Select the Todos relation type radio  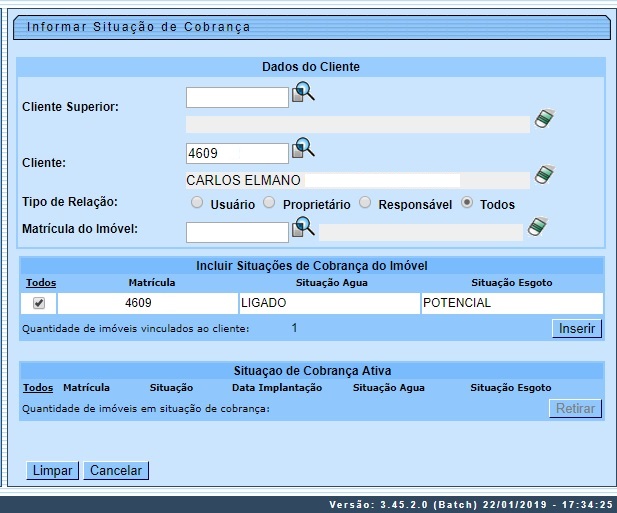tap(467, 203)
